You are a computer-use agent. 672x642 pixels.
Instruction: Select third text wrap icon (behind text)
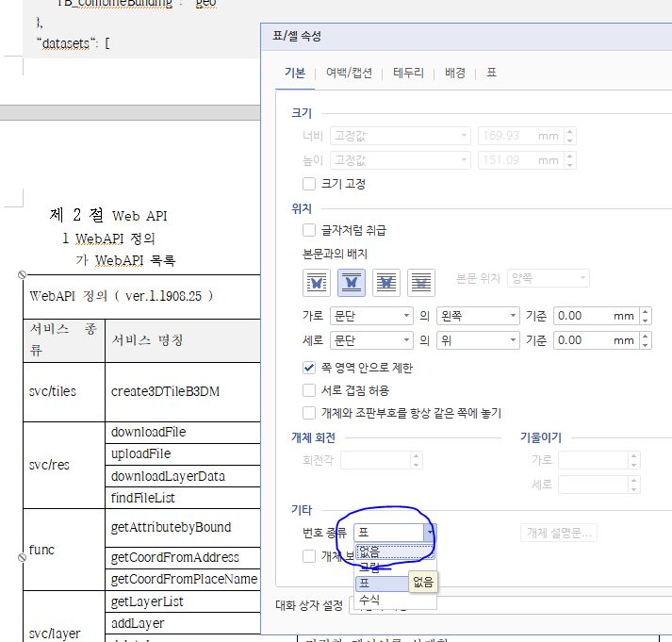(x=386, y=283)
